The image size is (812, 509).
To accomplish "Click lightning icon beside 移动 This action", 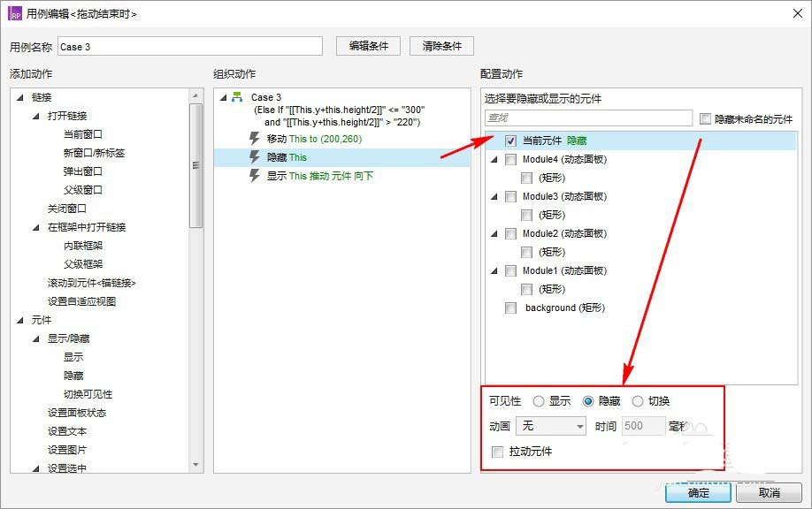I will 254,138.
